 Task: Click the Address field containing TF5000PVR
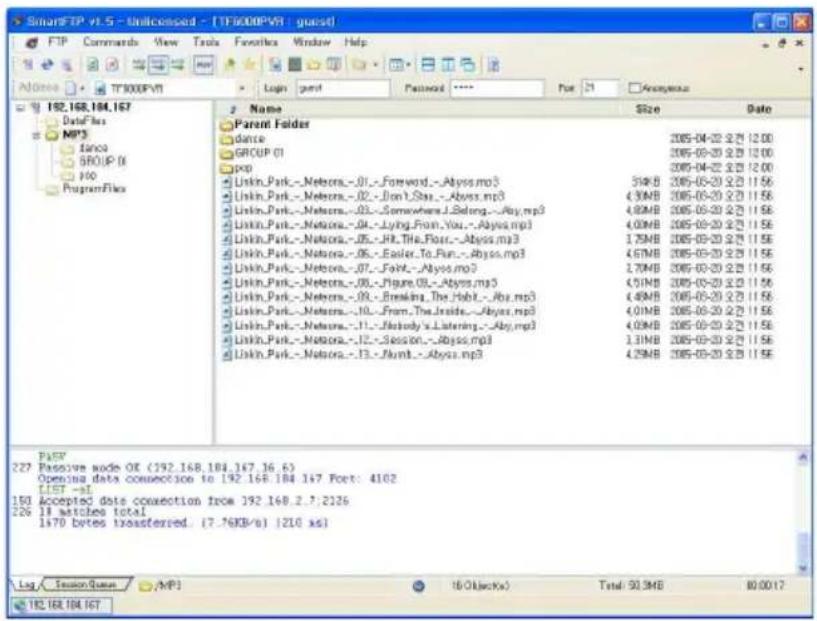(x=165, y=88)
